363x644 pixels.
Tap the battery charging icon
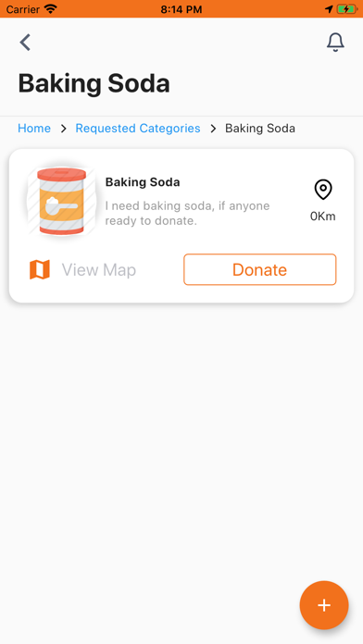(x=347, y=9)
